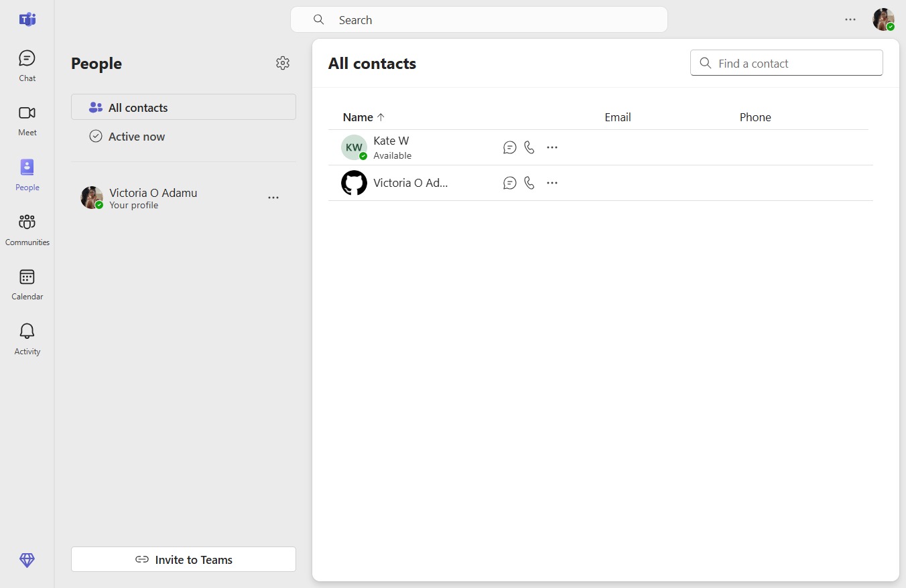The width and height of the screenshot is (906, 588).
Task: Select the People sidebar icon
Action: (x=27, y=175)
